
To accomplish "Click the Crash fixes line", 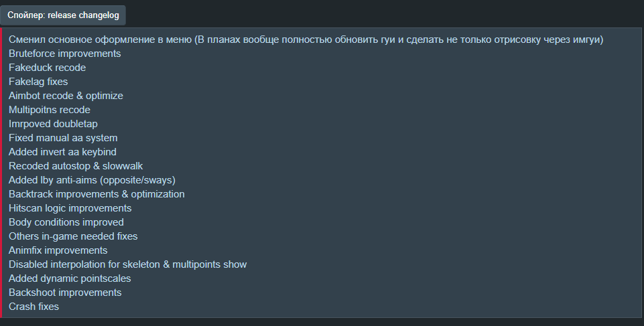I will point(34,307).
